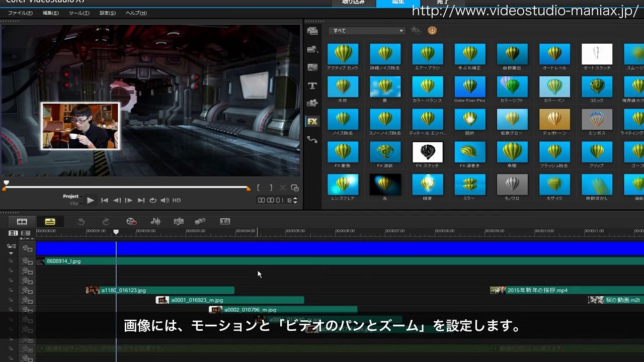
Task: Click the orange trim-out marker
Action: 248,189
